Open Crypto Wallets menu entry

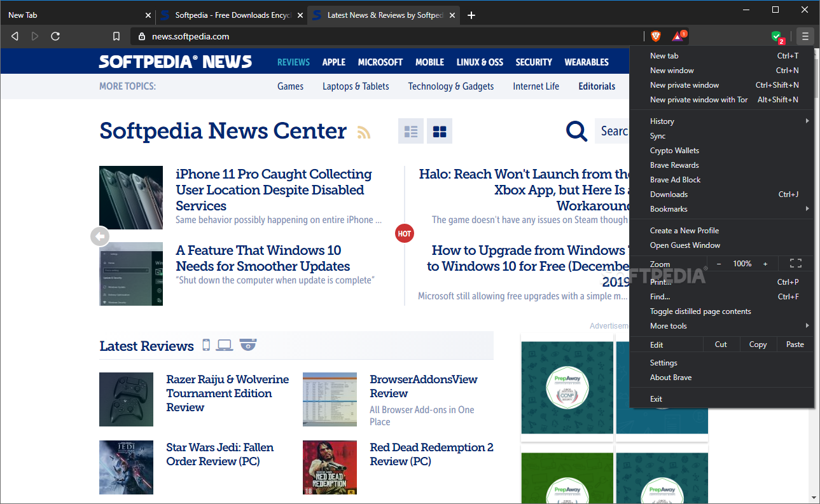pyautogui.click(x=721, y=150)
